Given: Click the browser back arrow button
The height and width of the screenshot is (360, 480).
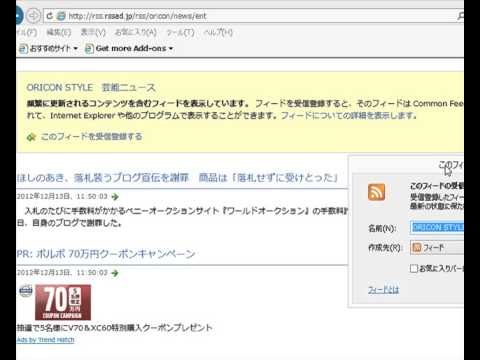Looking at the screenshot, I should click(19, 16).
